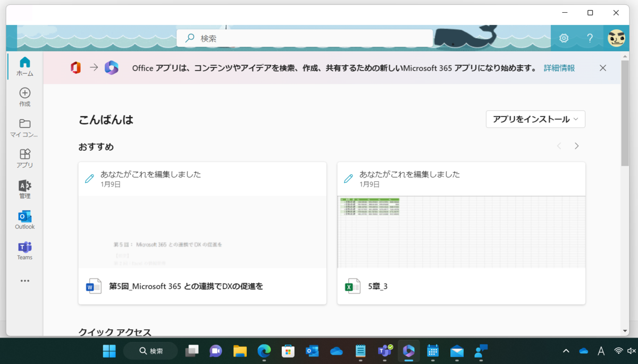The width and height of the screenshot is (638, 364).
Task: Open Task View in the taskbar
Action: pyautogui.click(x=191, y=351)
